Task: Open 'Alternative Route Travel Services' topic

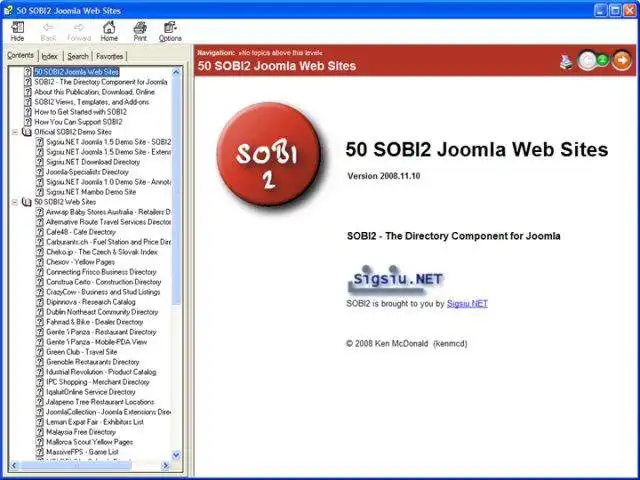Action: [108, 222]
